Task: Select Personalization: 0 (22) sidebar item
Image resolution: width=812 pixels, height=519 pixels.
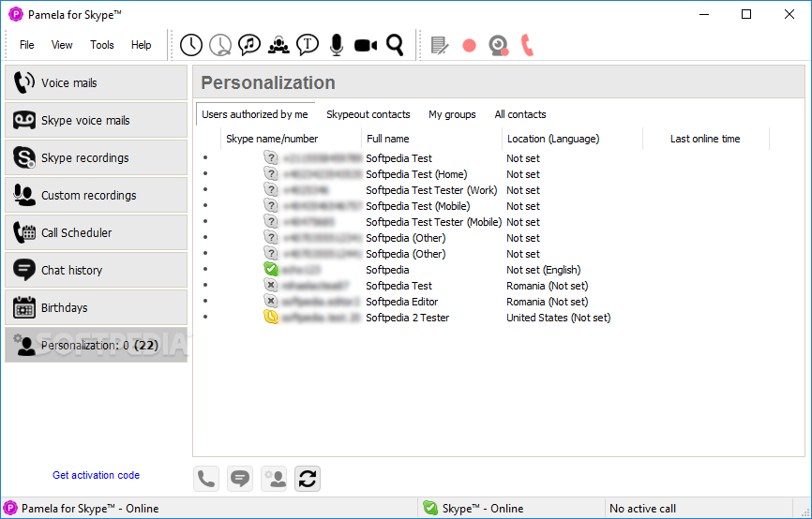Action: tap(97, 345)
